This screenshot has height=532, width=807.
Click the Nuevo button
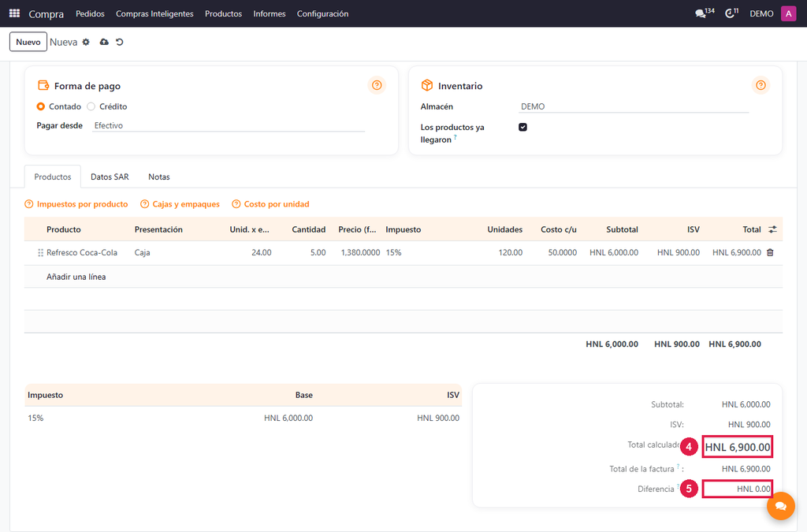point(28,43)
